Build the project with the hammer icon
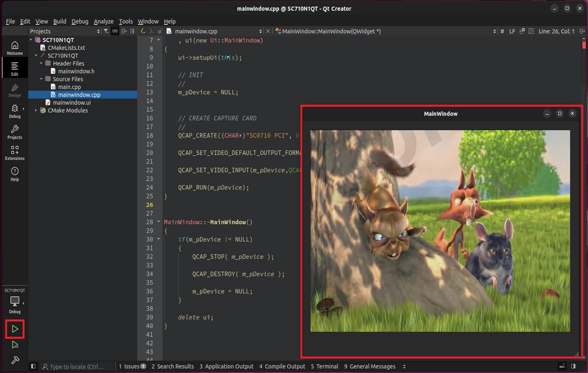 tap(15, 360)
